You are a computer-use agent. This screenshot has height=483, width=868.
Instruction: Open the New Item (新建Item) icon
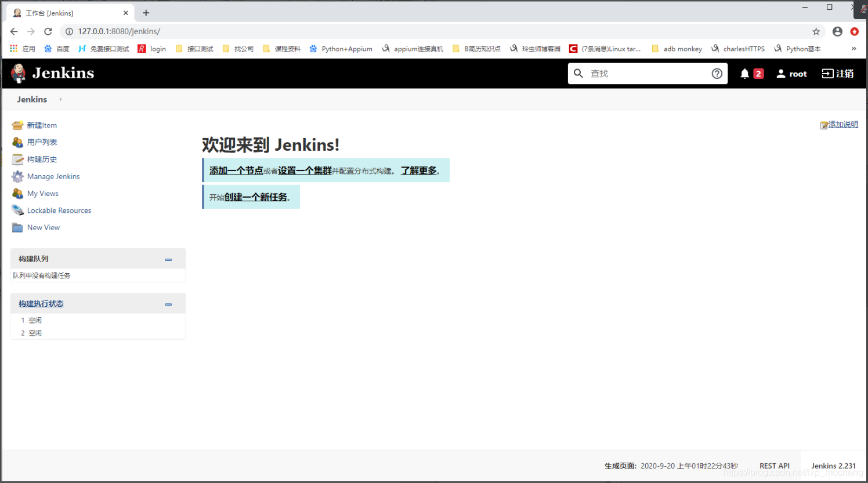pos(17,125)
